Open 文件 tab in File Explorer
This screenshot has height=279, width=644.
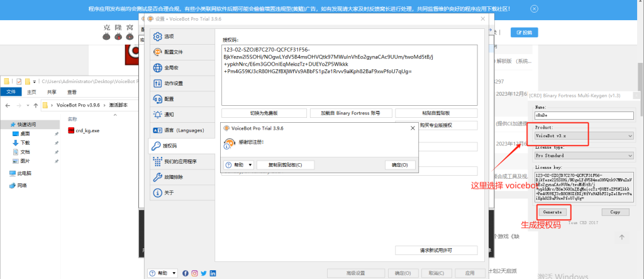11,92
